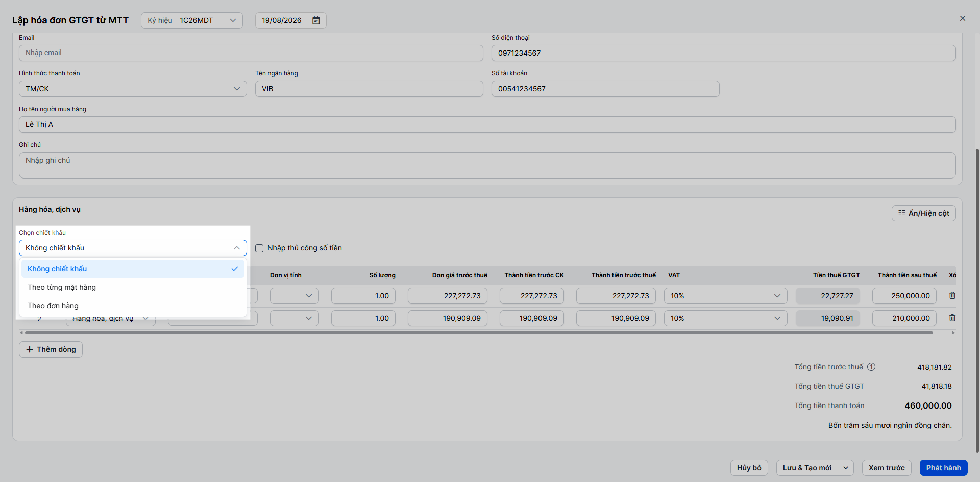Show info about Tổng tiền trước thuế
Image resolution: width=980 pixels, height=482 pixels.
[871, 367]
